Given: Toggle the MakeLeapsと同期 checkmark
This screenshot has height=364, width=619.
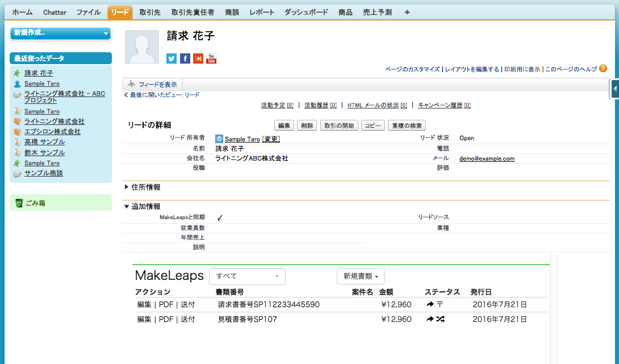Looking at the screenshot, I should coord(220,217).
